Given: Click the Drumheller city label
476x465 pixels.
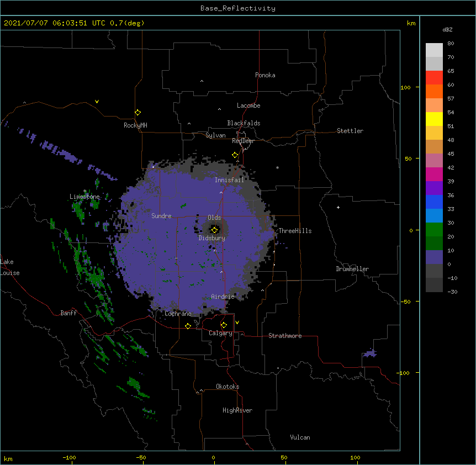Looking at the screenshot, I should point(352,269).
